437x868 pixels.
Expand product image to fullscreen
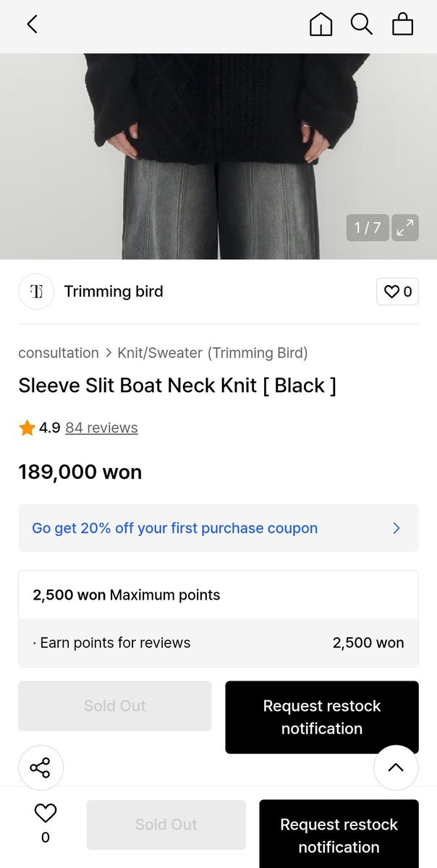(x=405, y=228)
